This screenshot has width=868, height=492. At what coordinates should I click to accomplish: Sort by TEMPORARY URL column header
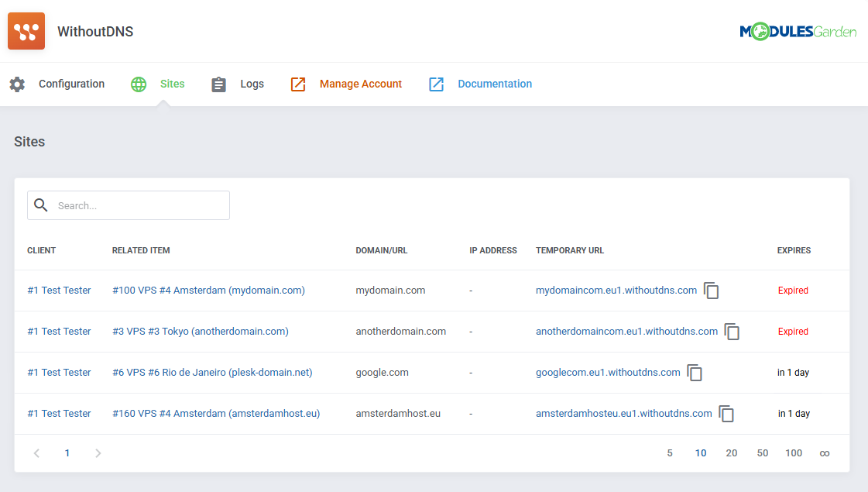click(x=570, y=250)
